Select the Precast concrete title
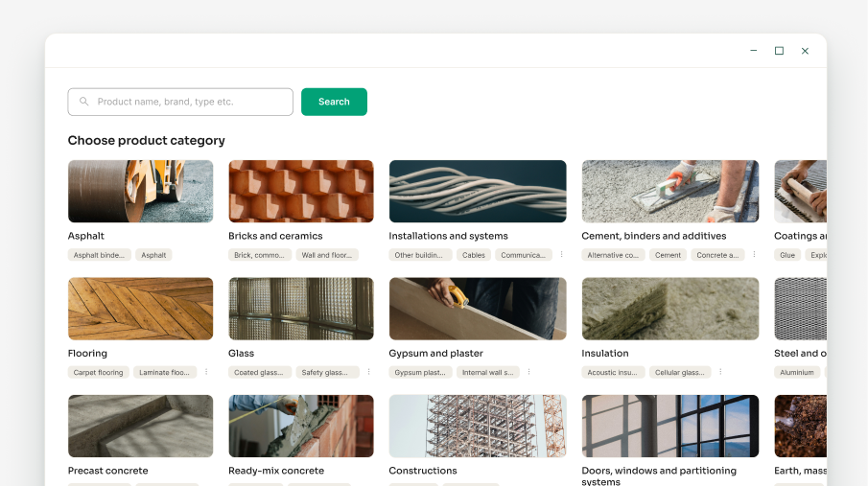The image size is (868, 486). click(108, 471)
